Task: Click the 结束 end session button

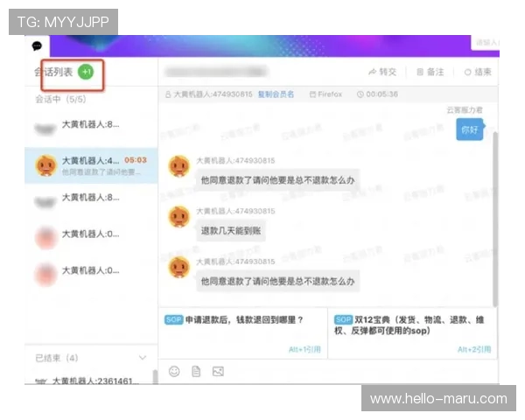Action: [x=478, y=72]
